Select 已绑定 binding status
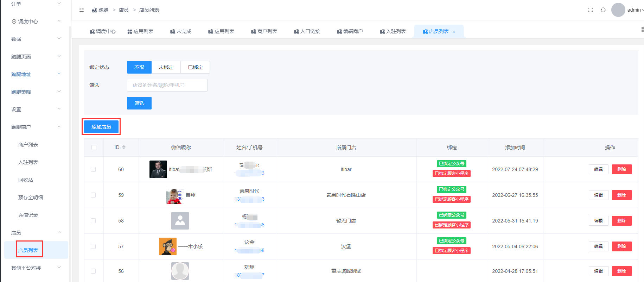This screenshot has width=644, height=282. (x=195, y=67)
